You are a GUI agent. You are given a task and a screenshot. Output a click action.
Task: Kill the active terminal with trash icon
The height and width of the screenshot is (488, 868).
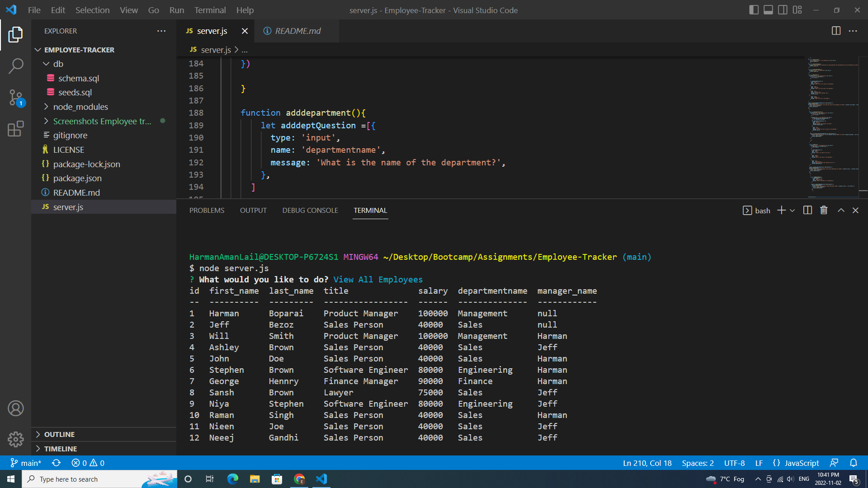(x=823, y=210)
